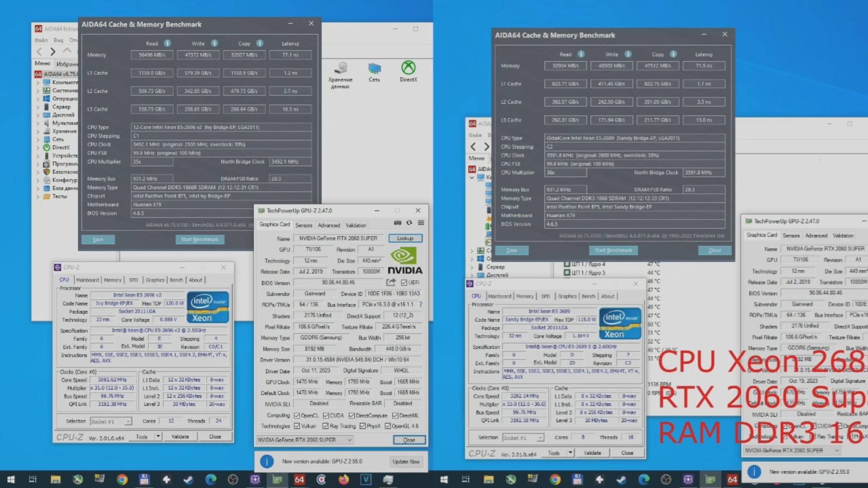Click the Memory Latency value 71.5 ns field
The height and width of the screenshot is (488, 868).
[704, 66]
